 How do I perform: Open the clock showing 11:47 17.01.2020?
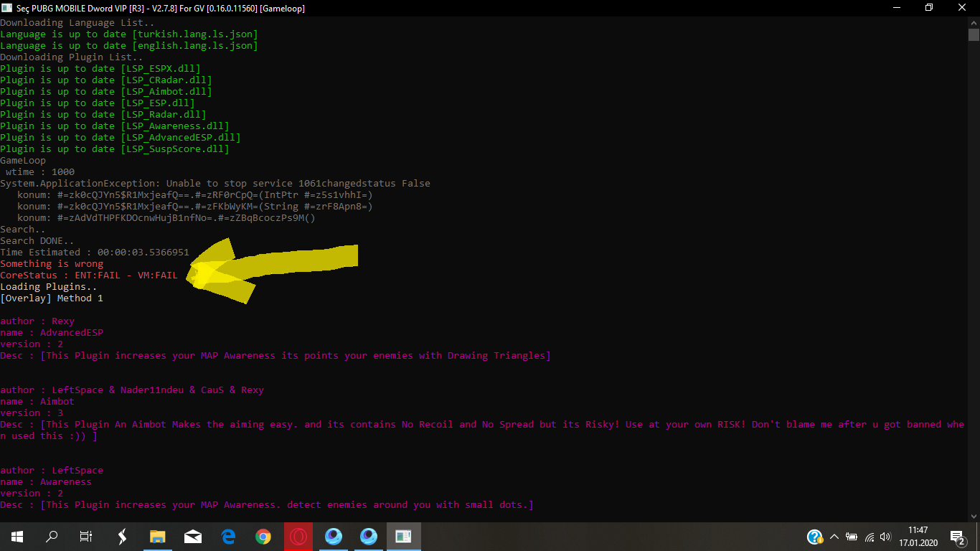pos(918,537)
